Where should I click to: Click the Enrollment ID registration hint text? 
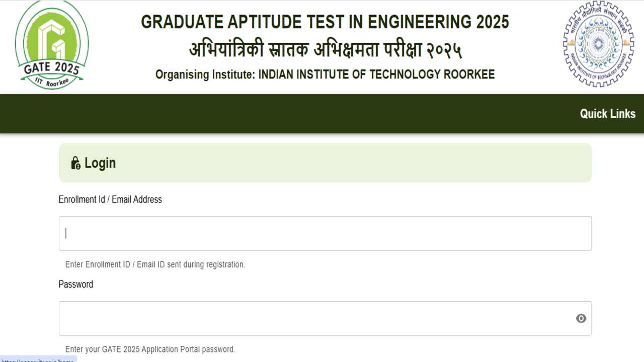coord(155,264)
